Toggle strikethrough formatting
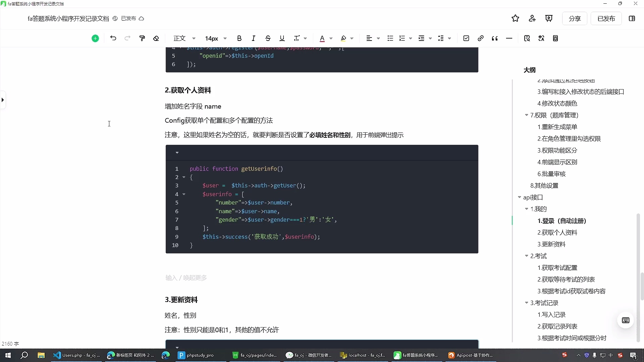This screenshot has height=362, width=644. point(268,38)
